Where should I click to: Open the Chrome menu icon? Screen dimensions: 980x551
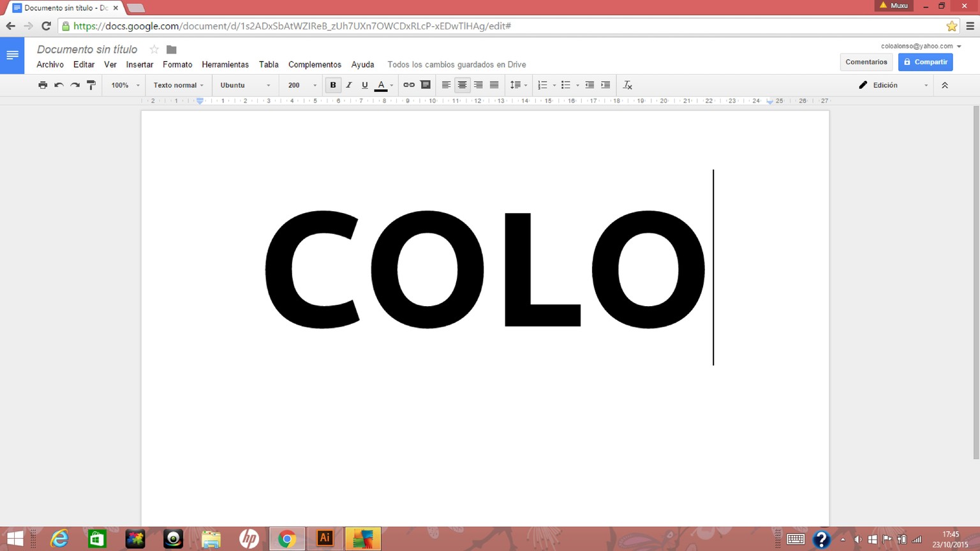(x=970, y=26)
